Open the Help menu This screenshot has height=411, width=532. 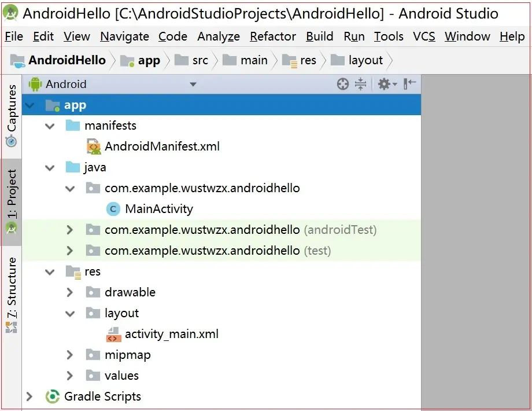[x=512, y=36]
